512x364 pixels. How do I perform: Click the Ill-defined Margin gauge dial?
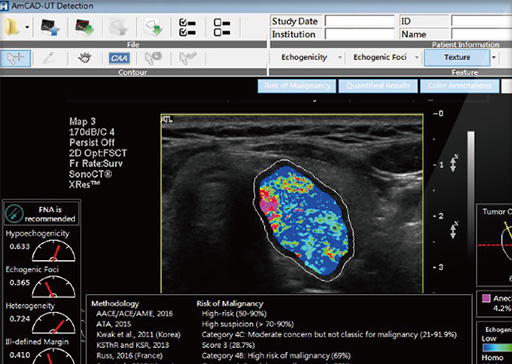point(53,356)
